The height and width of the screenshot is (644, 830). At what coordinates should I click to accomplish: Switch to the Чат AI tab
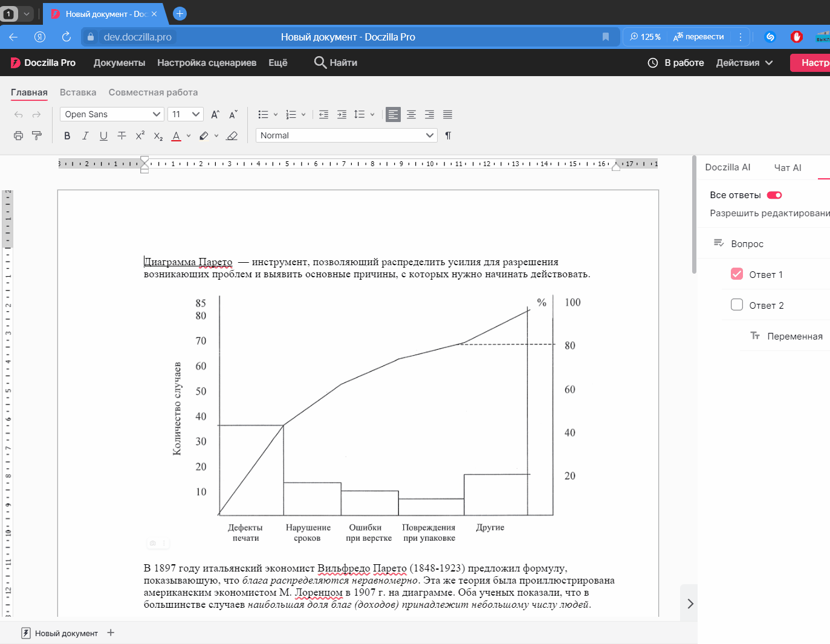click(788, 168)
